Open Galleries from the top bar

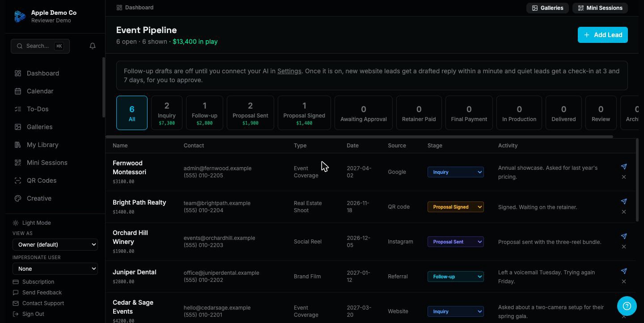point(547,8)
